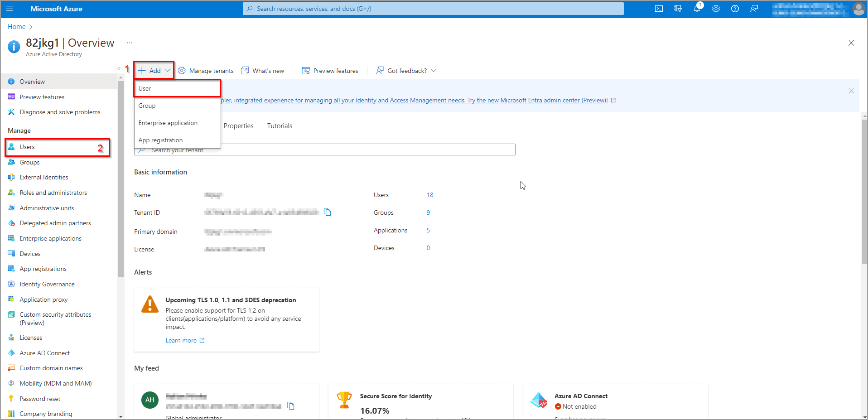
Task: Dismiss the Entra admin center banner
Action: coord(851,91)
